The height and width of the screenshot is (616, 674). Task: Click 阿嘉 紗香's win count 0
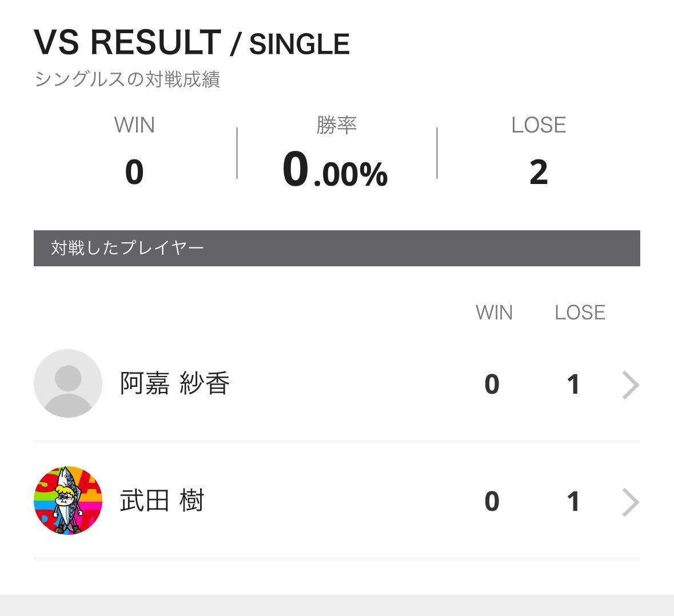coord(492,384)
